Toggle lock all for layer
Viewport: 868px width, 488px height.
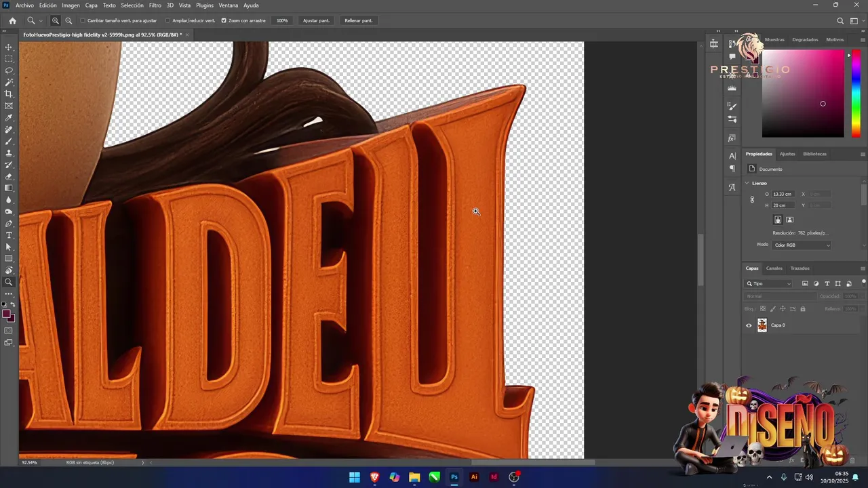(x=803, y=309)
